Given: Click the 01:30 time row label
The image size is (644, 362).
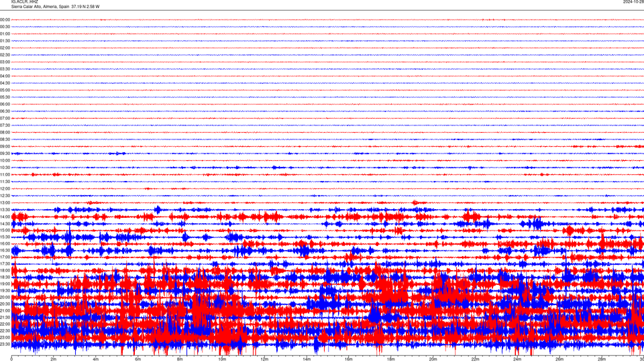Looking at the screenshot, I should coord(5,41).
